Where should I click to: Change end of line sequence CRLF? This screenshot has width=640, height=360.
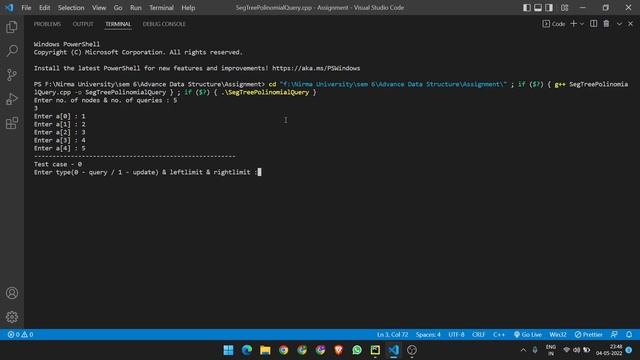click(478, 334)
